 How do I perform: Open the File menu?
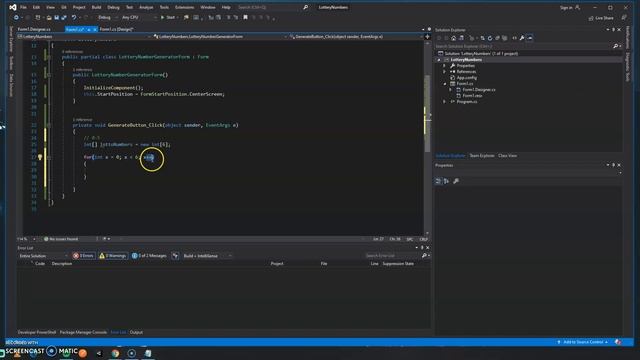click(x=23, y=7)
